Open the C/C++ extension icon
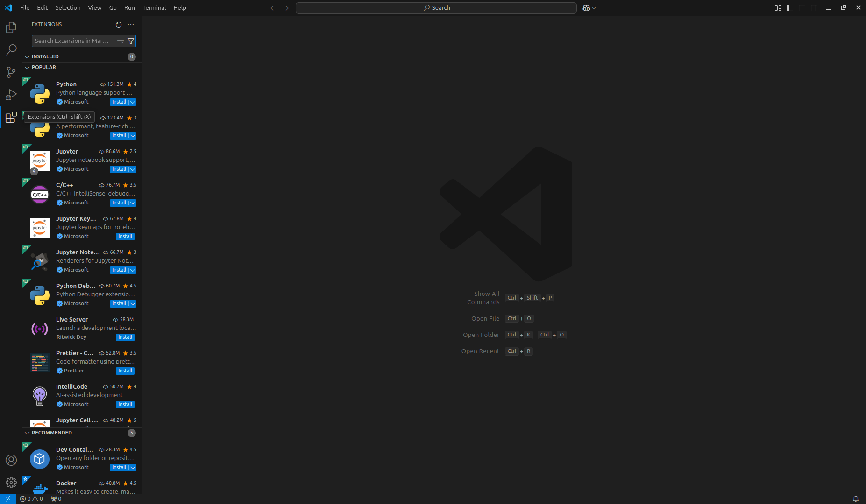The height and width of the screenshot is (504, 866). [x=40, y=195]
